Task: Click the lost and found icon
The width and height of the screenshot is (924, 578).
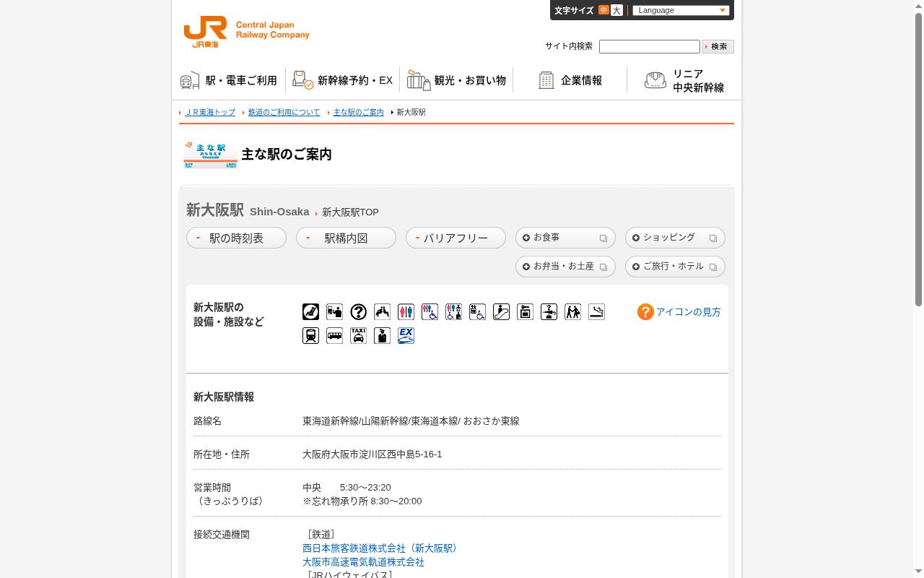Action: 549,311
